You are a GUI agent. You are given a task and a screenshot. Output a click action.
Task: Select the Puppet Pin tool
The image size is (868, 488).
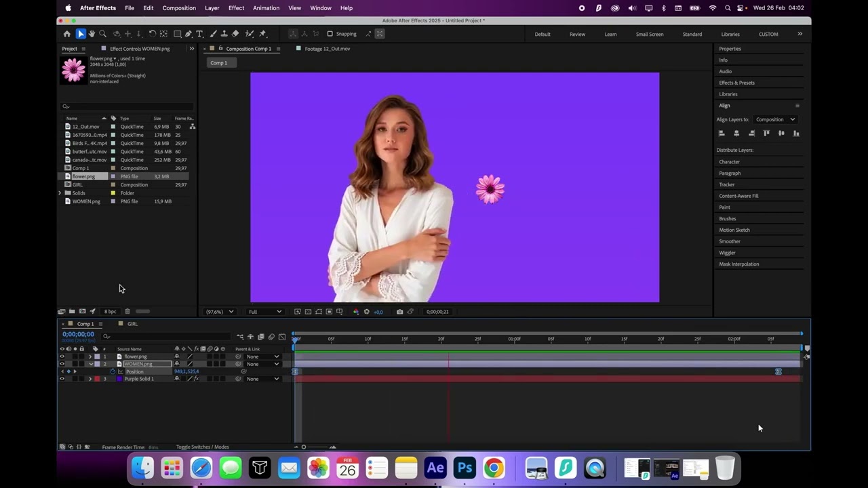pyautogui.click(x=263, y=34)
